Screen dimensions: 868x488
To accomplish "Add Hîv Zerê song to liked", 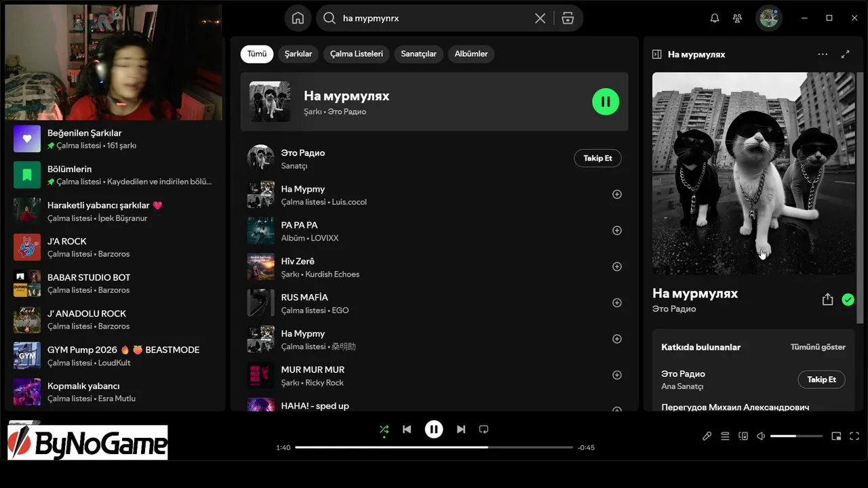I will (x=617, y=266).
